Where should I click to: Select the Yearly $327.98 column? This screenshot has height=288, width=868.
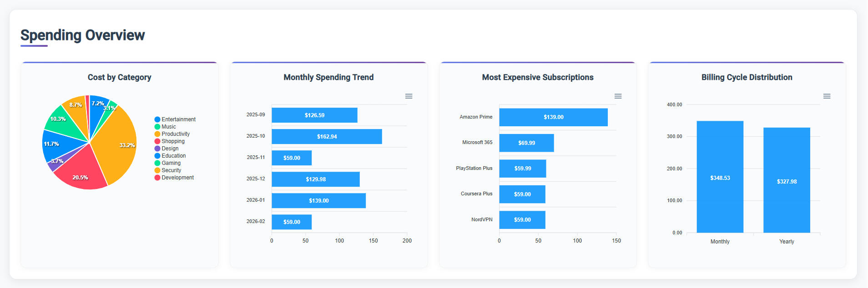[x=787, y=180]
